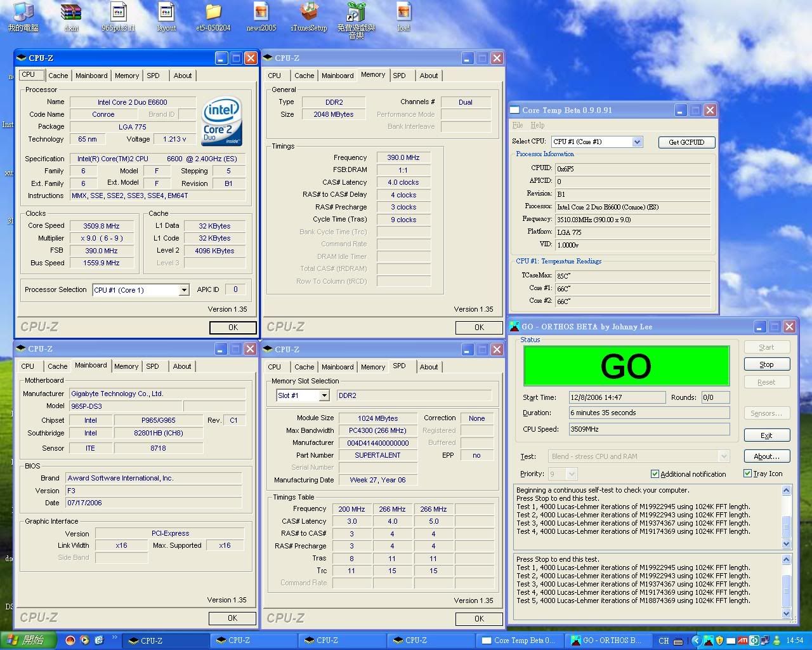This screenshot has height=650, width=812.
Task: Switch to SPD tab in the Memory CPU-Z window
Action: pyautogui.click(x=399, y=76)
